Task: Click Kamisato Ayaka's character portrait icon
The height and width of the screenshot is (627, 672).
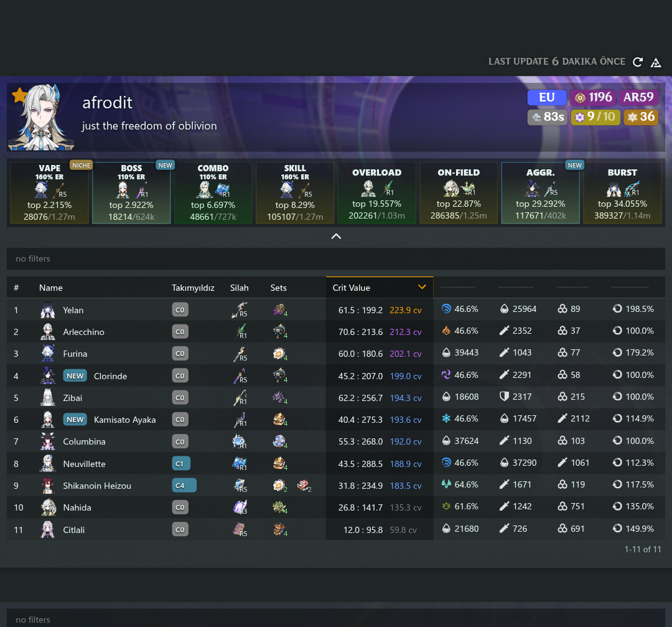Action: pos(47,420)
